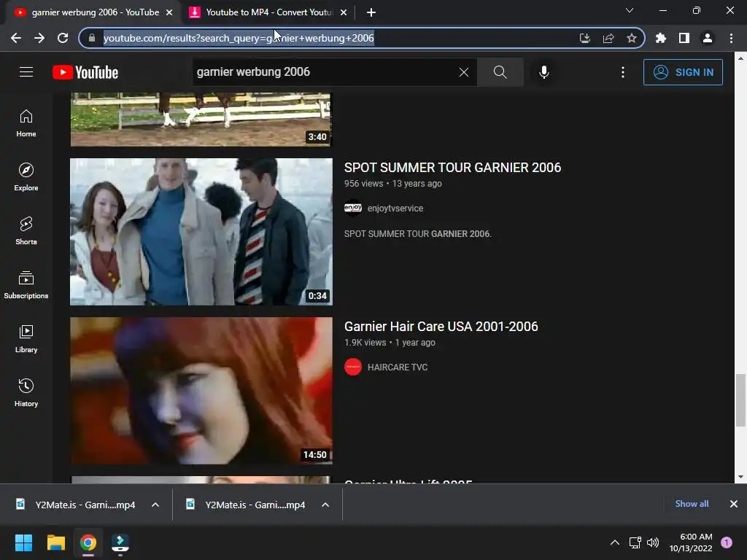Visit the enjoytvservice channel name
This screenshot has height=560, width=747.
(395, 208)
